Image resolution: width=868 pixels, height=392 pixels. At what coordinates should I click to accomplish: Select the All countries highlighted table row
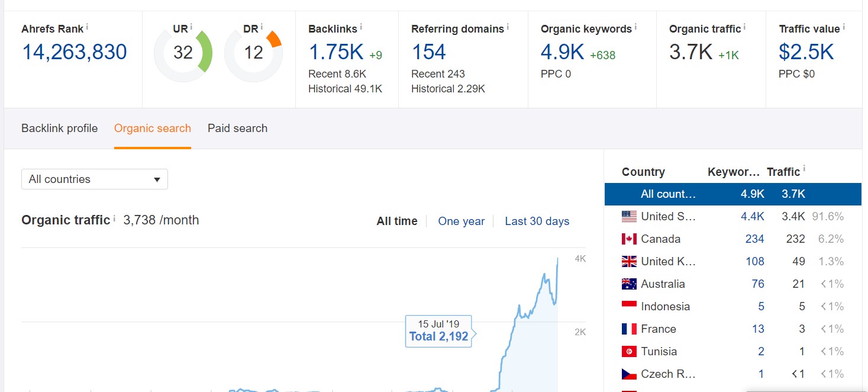[733, 194]
